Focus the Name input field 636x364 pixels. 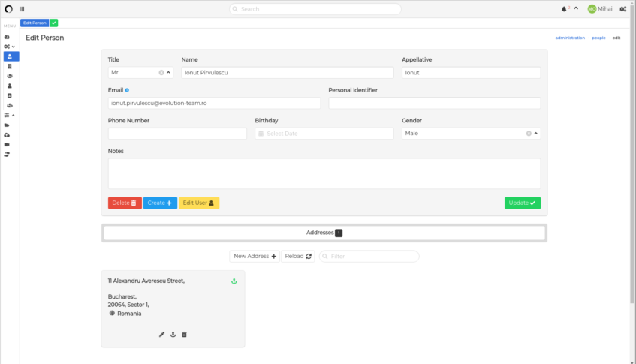(287, 73)
